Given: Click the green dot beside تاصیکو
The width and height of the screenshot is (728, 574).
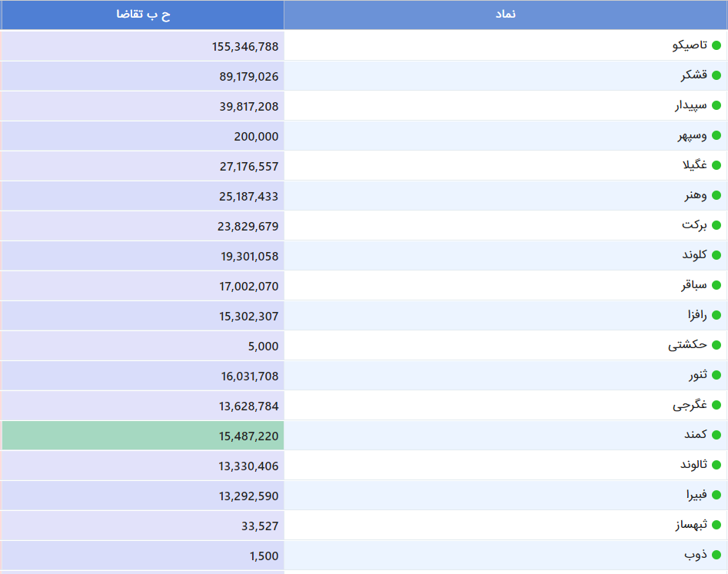Looking at the screenshot, I should coord(716,45).
